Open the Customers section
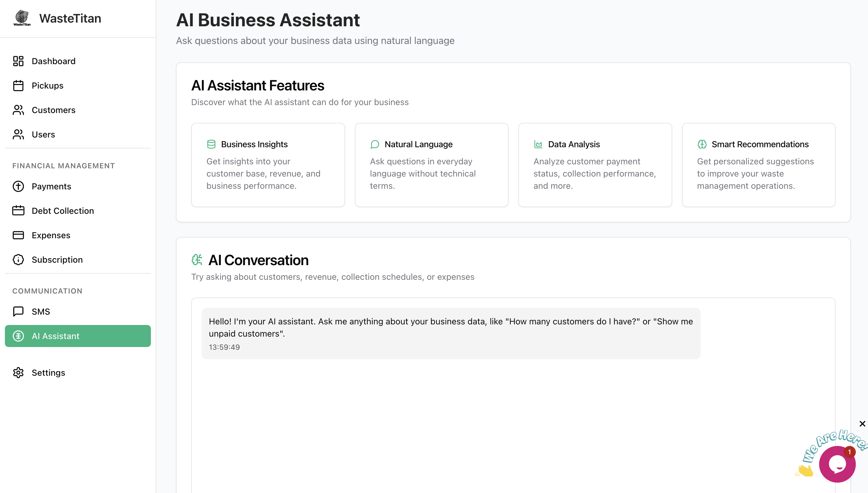 tap(78, 110)
